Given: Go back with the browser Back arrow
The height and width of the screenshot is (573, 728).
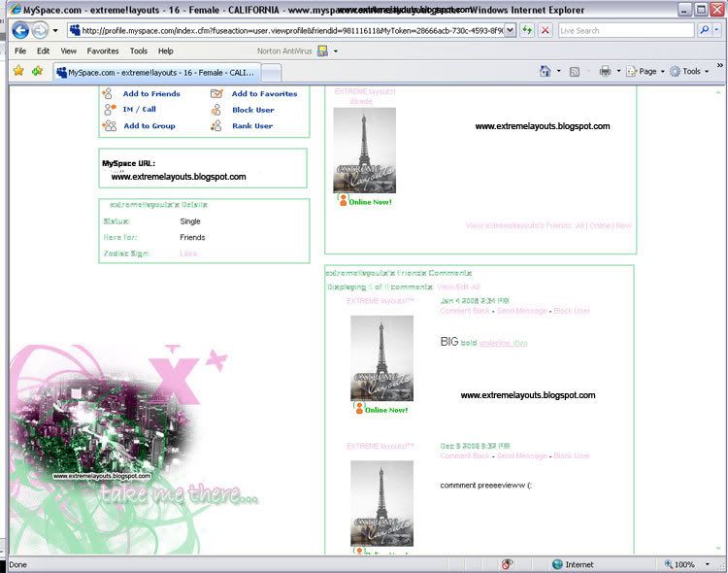Looking at the screenshot, I should (x=20, y=31).
